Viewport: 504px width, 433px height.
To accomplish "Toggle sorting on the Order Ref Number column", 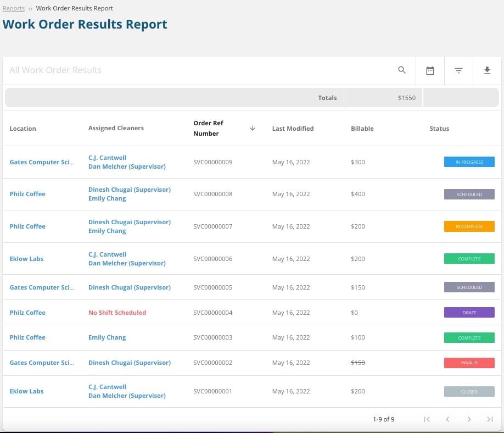I will pyautogui.click(x=214, y=128).
